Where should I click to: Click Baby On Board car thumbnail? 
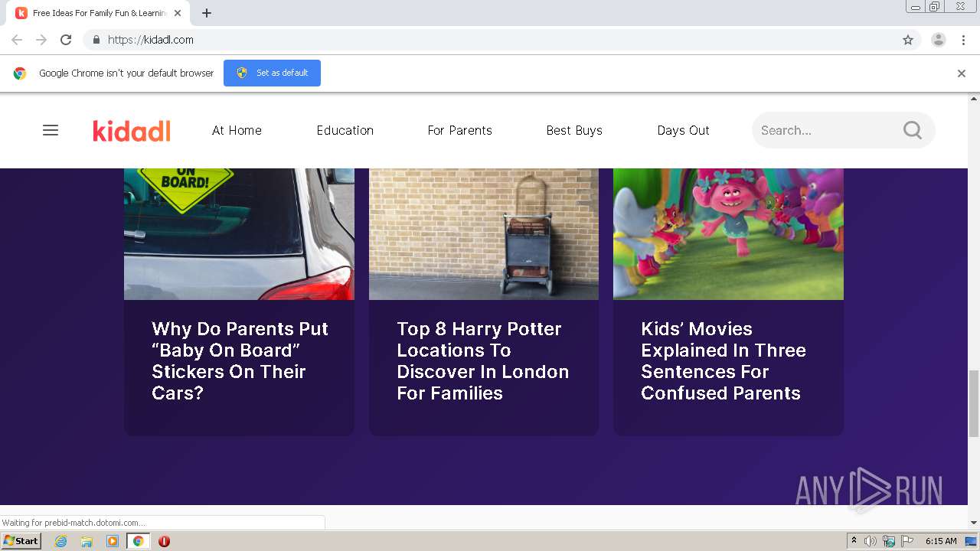[239, 234]
